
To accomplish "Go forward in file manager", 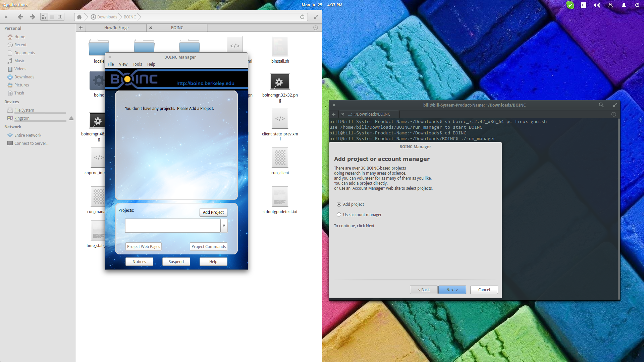I will (x=33, y=17).
